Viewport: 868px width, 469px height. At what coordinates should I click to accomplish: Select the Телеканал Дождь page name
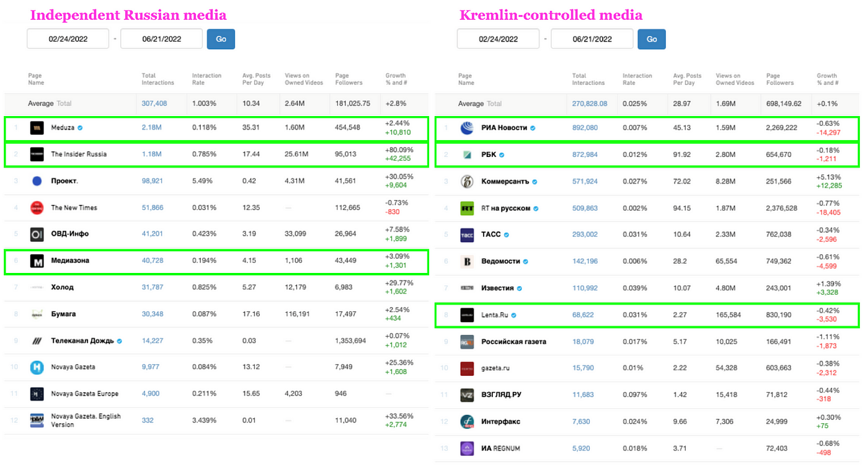tap(83, 341)
